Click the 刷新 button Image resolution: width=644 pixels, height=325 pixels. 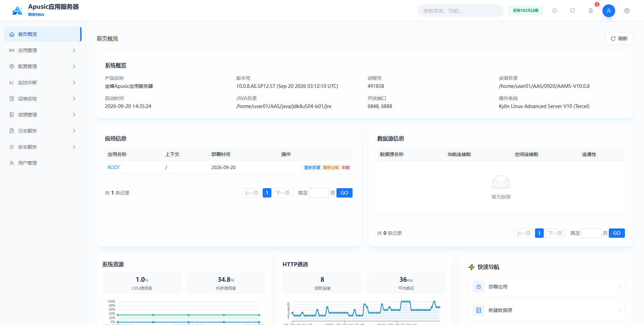click(x=619, y=39)
